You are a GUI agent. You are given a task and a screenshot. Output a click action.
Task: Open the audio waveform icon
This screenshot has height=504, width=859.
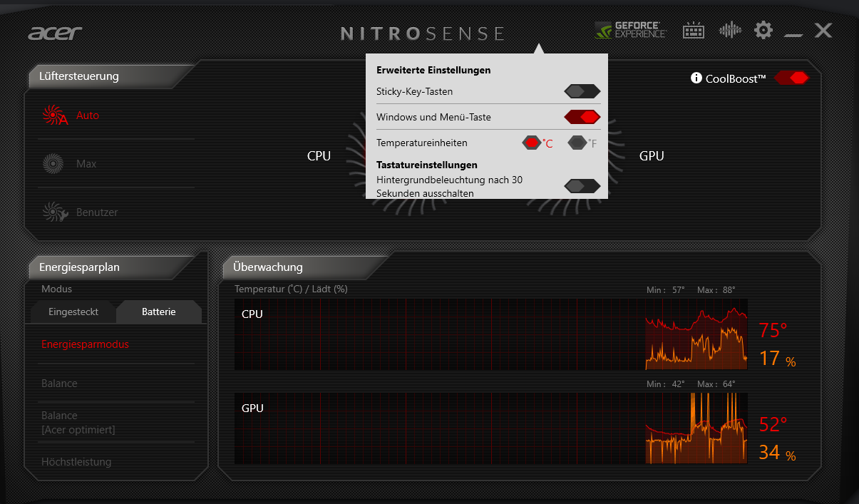pos(730,30)
